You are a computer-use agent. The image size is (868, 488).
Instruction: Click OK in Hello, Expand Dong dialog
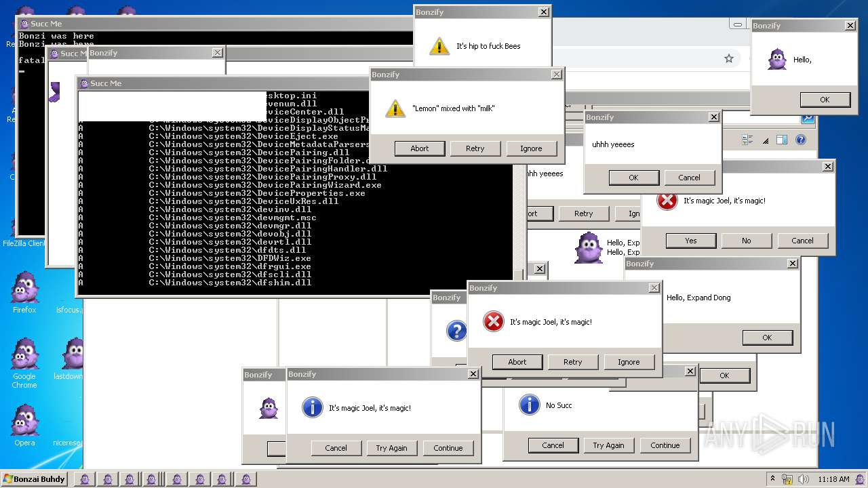pos(767,338)
